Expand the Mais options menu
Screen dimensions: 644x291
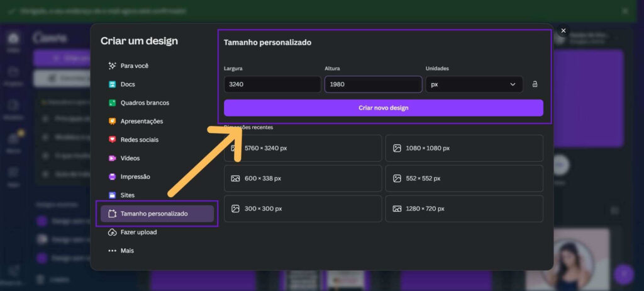tap(121, 251)
